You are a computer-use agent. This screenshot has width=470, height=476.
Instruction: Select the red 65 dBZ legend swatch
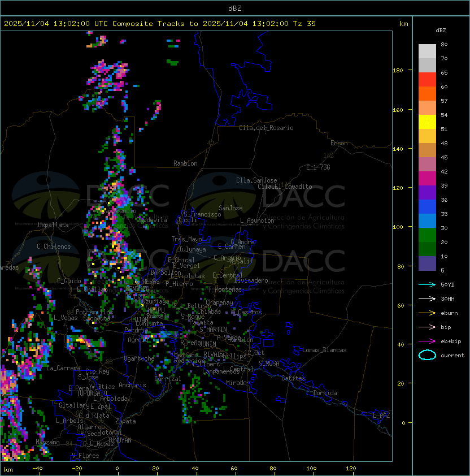point(427,79)
